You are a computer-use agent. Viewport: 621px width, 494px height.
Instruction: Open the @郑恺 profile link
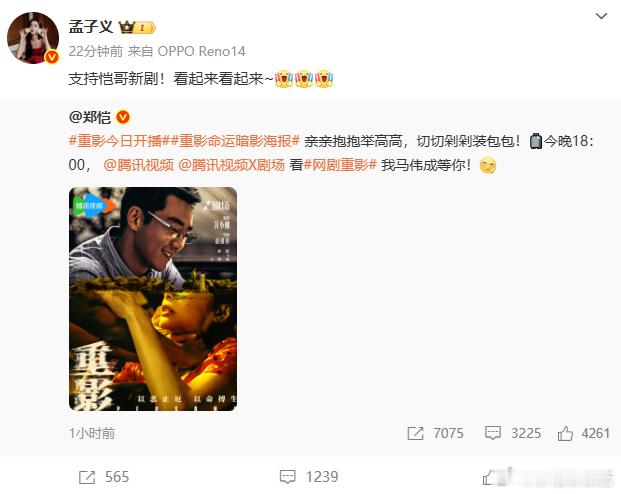tap(90, 117)
